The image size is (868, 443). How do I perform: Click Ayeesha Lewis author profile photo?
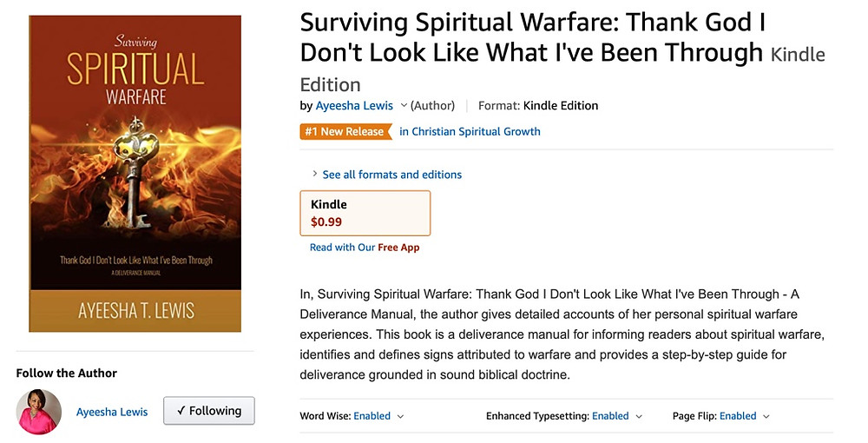(x=39, y=412)
